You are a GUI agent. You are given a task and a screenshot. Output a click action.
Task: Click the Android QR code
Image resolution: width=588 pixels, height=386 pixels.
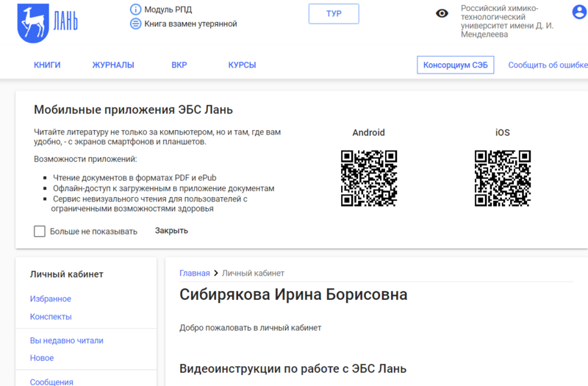click(x=369, y=178)
